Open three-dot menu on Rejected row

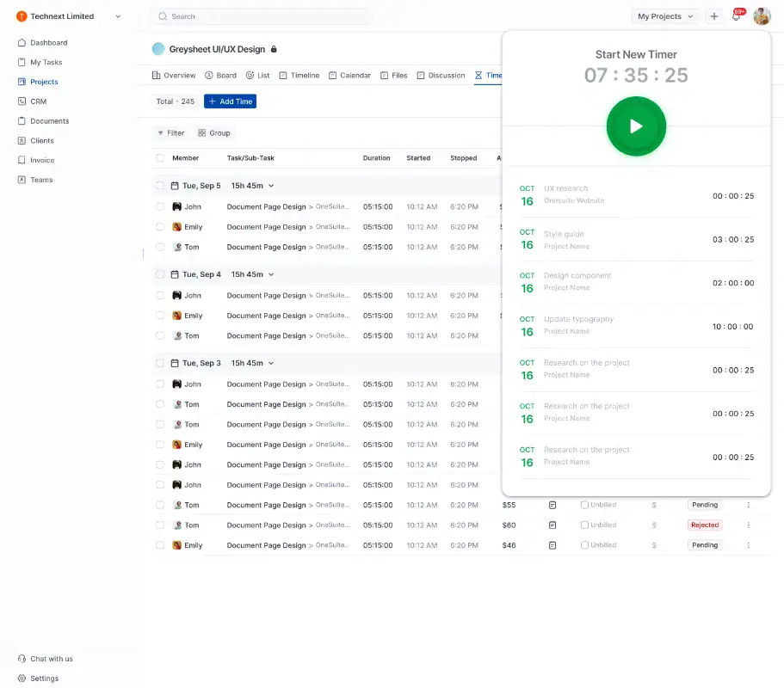pyautogui.click(x=748, y=525)
